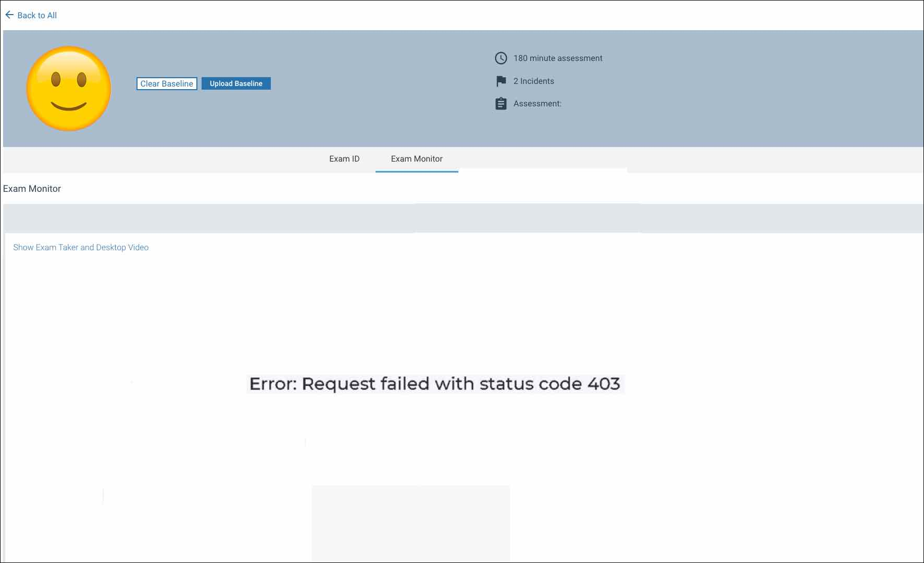Screen dimensions: 924x563
Task: Click the back arrow icon
Action: pyautogui.click(x=9, y=15)
